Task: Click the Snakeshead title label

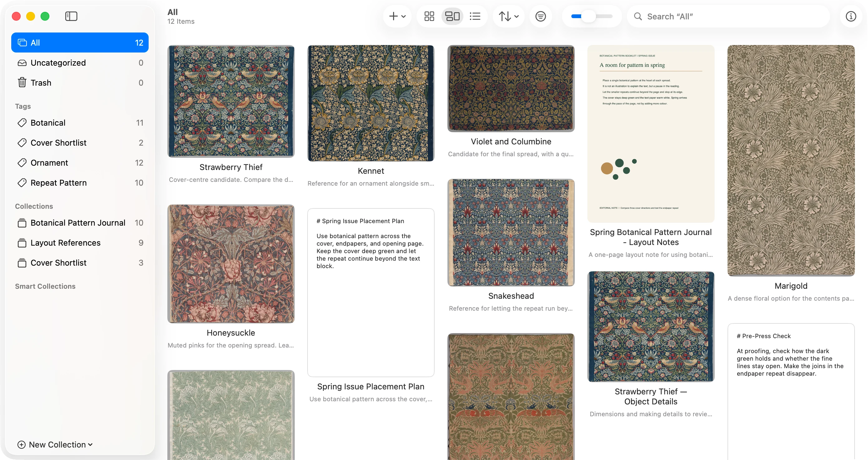Action: click(511, 296)
